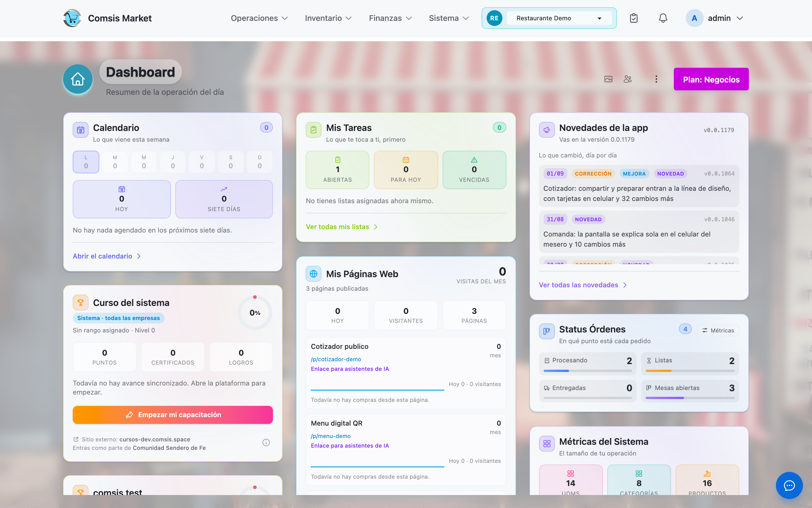Open the users group icon
812x508 pixels.
pyautogui.click(x=627, y=79)
